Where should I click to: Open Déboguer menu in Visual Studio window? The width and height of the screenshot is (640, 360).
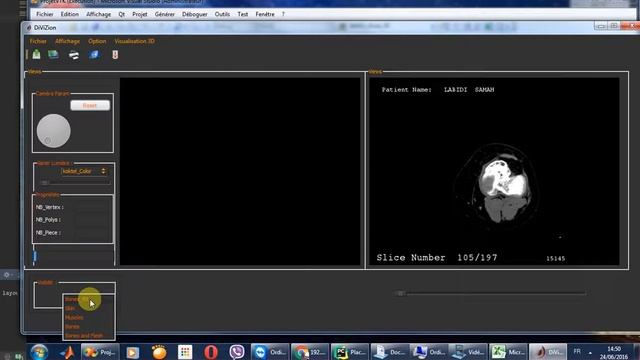(x=195, y=14)
